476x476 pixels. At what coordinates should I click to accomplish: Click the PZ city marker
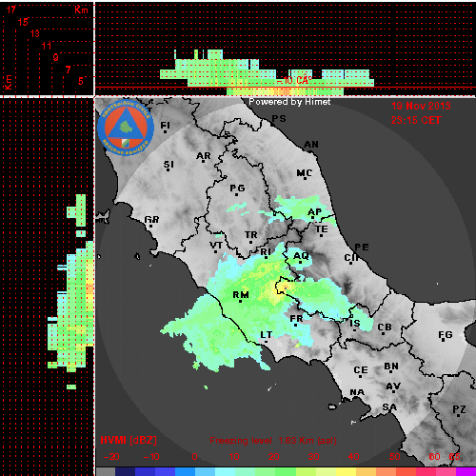point(459,415)
